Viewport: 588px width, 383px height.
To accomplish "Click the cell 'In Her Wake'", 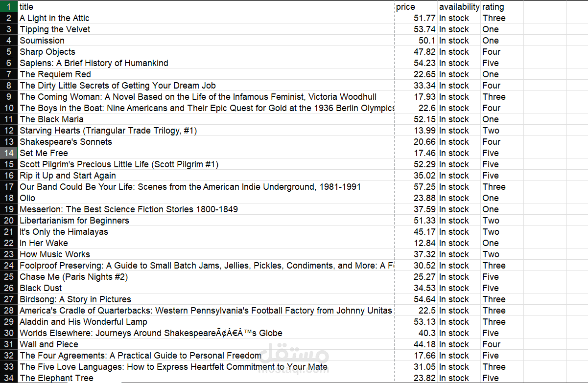I will tap(207, 243).
